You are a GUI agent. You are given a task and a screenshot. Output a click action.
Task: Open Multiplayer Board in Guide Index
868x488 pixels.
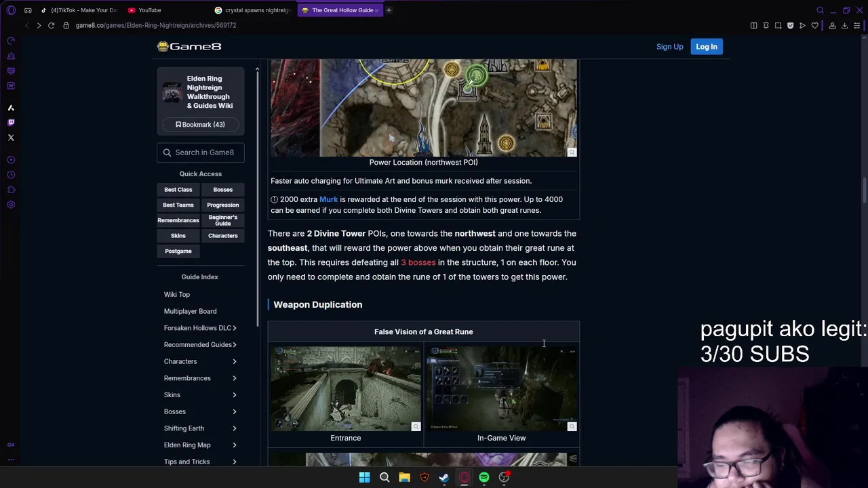(191, 311)
